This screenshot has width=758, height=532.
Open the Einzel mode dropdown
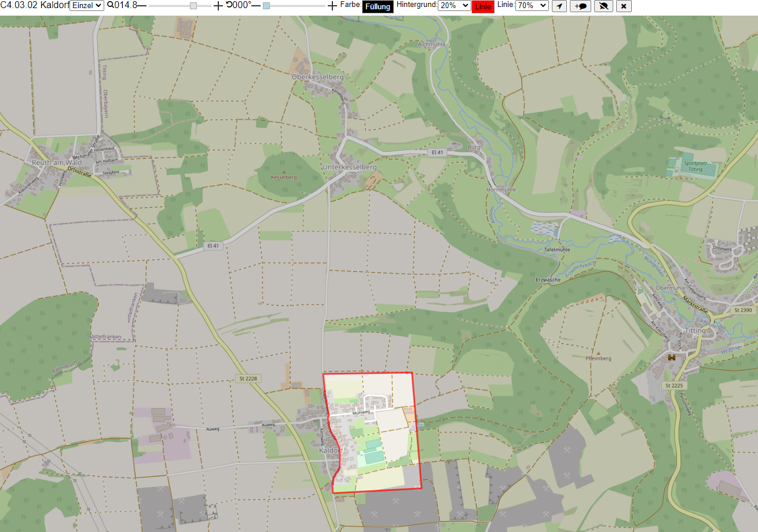pos(87,5)
